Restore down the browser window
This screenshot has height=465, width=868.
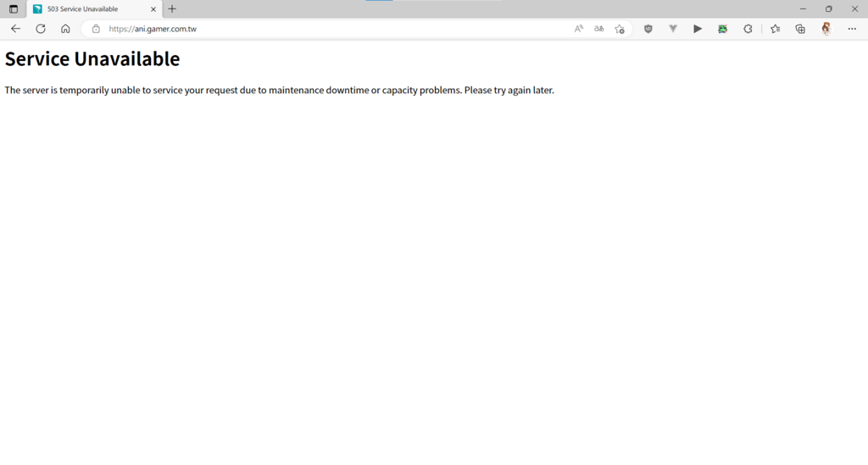[829, 8]
